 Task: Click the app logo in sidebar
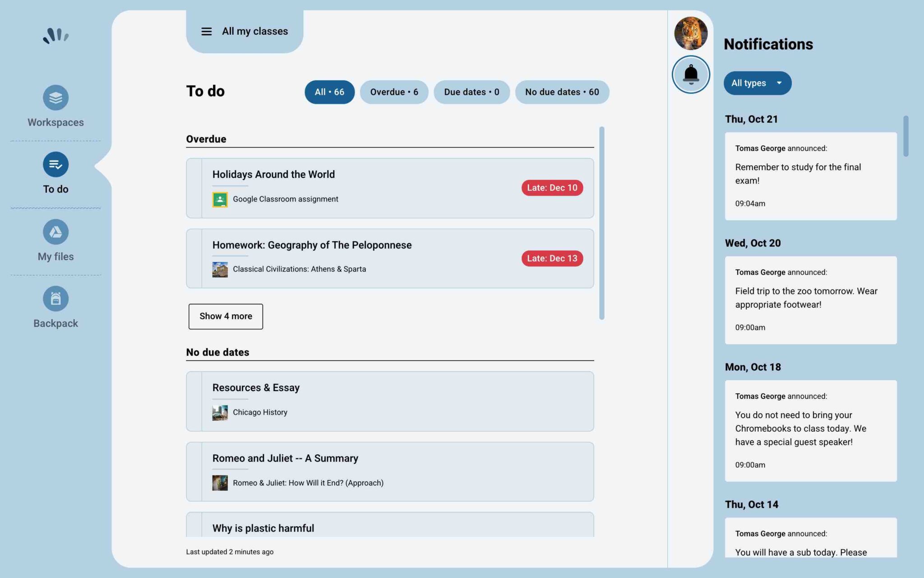[55, 36]
